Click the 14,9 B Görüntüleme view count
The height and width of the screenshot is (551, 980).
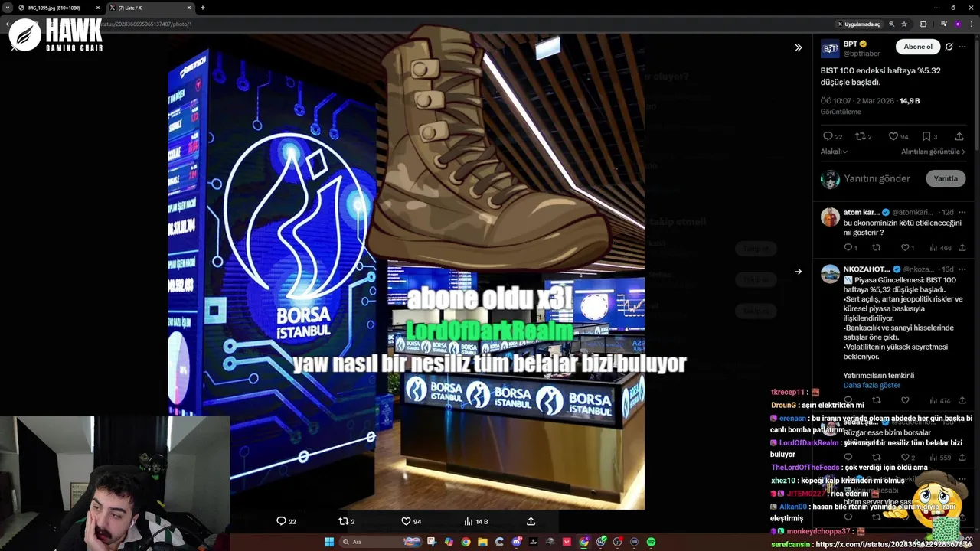point(910,101)
